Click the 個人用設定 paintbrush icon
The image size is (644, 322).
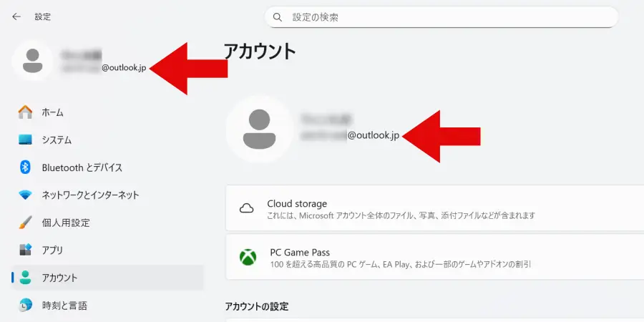[x=26, y=223]
